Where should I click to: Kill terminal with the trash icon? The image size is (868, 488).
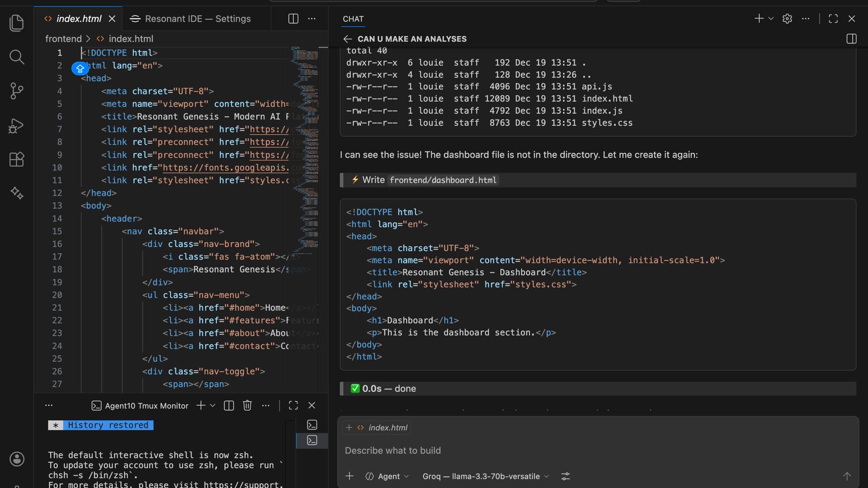pyautogui.click(x=247, y=405)
